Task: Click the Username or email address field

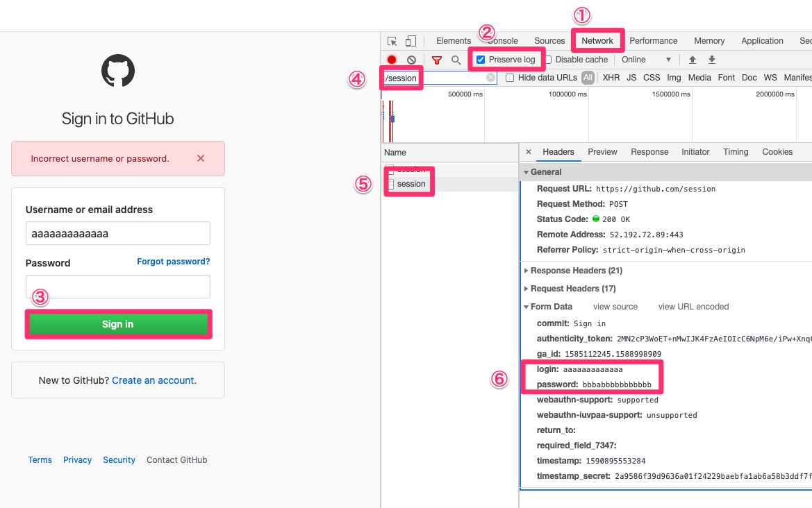Action: click(x=118, y=233)
